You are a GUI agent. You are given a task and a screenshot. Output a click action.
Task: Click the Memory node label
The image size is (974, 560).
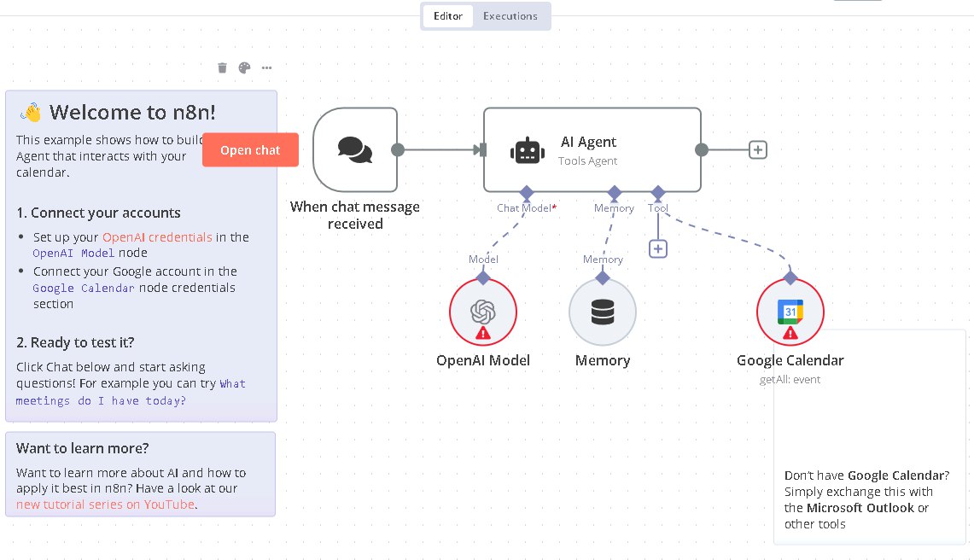click(603, 360)
